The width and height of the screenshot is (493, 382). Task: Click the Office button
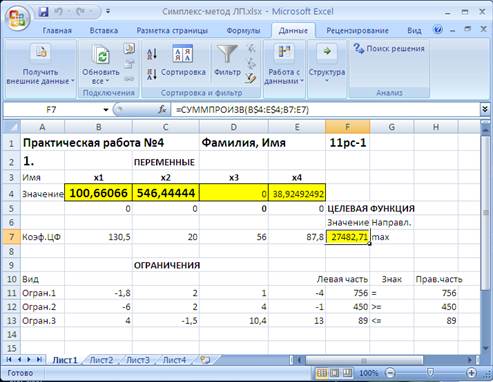tap(17, 18)
